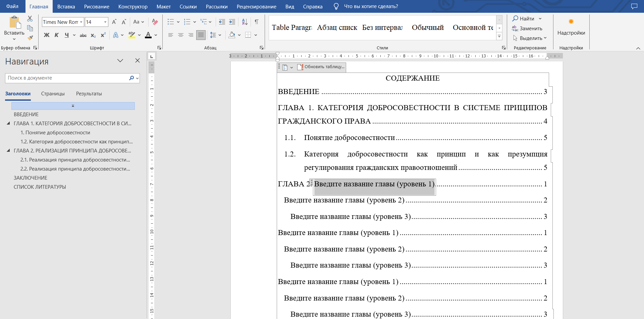Center align the text
This screenshot has height=319, width=644.
pyautogui.click(x=181, y=35)
